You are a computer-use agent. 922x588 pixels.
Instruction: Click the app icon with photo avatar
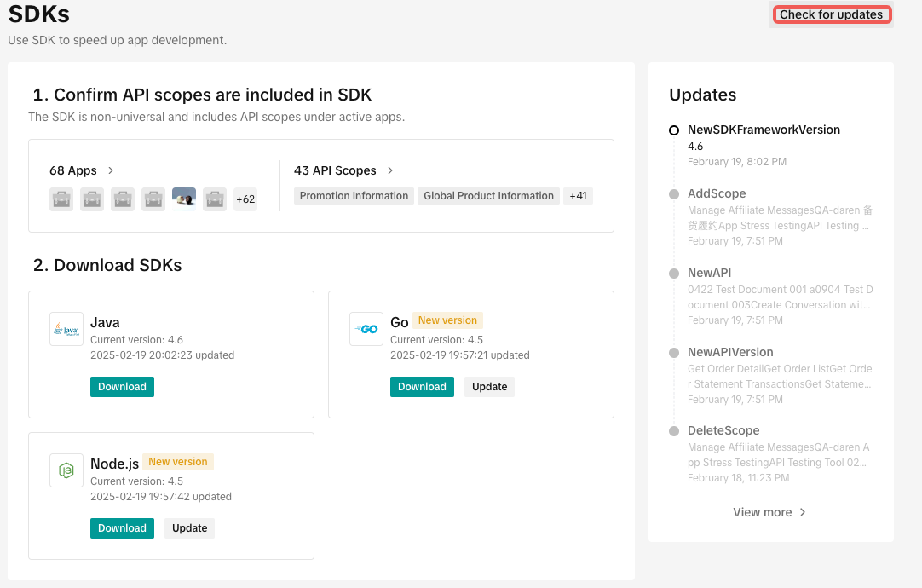coord(184,199)
